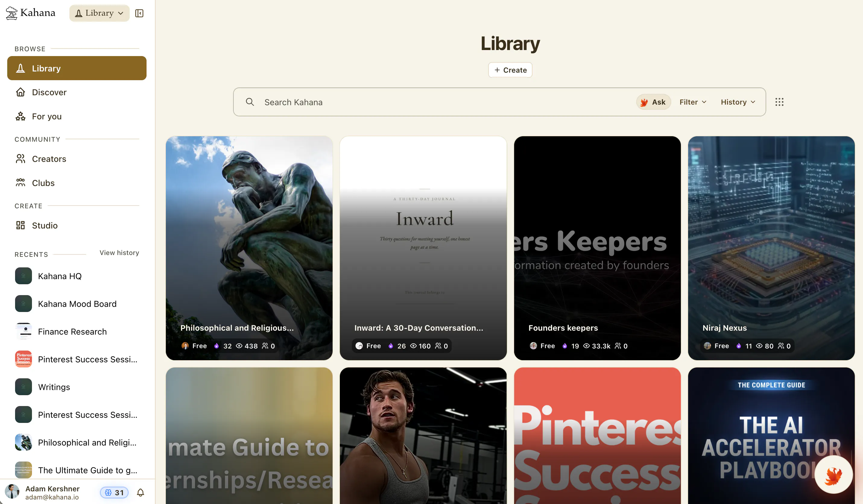Select Library in the sidebar
863x504 pixels.
pos(77,68)
